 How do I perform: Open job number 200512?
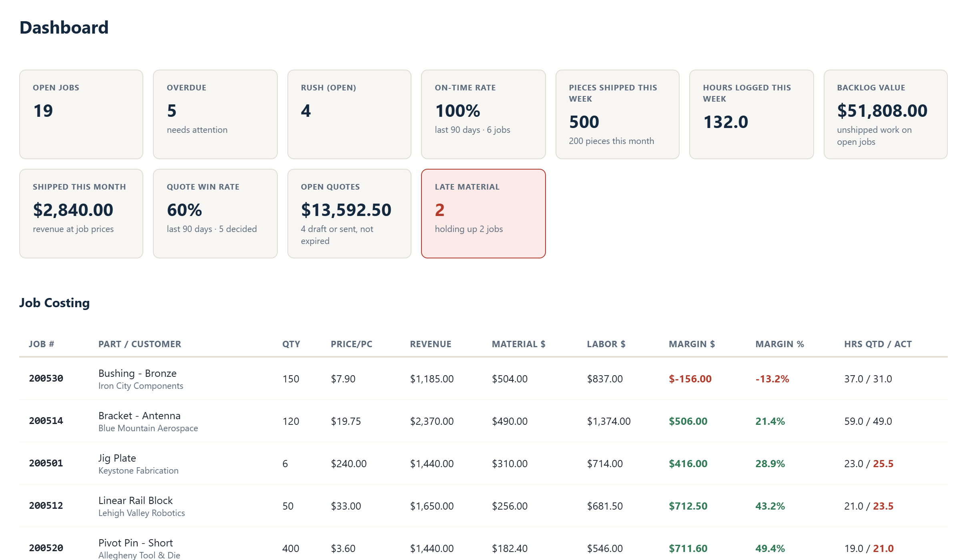(x=46, y=506)
